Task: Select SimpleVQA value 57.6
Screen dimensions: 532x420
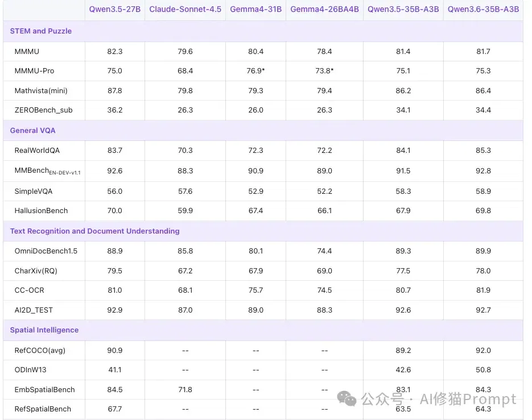Action: [x=185, y=191]
